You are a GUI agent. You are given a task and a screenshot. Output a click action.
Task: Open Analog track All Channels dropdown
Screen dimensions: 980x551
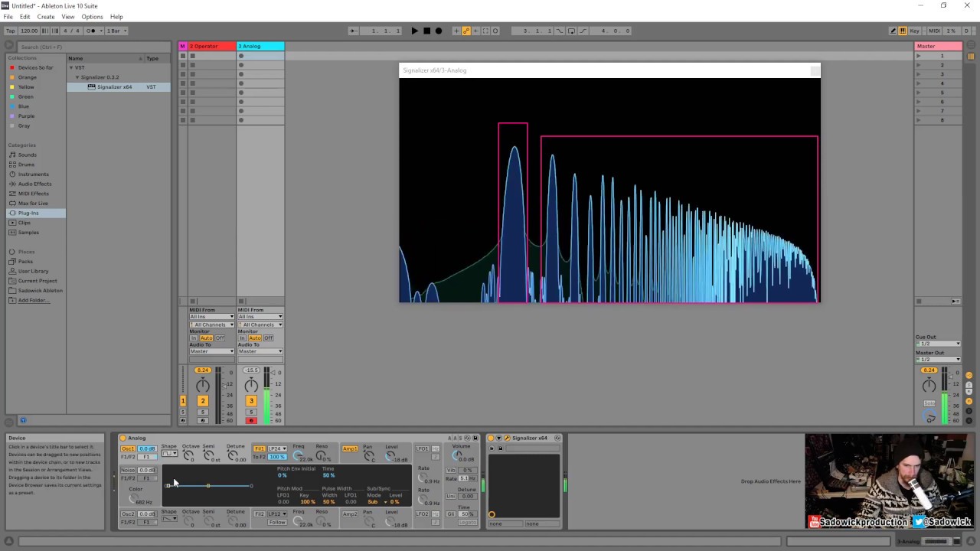click(x=260, y=324)
